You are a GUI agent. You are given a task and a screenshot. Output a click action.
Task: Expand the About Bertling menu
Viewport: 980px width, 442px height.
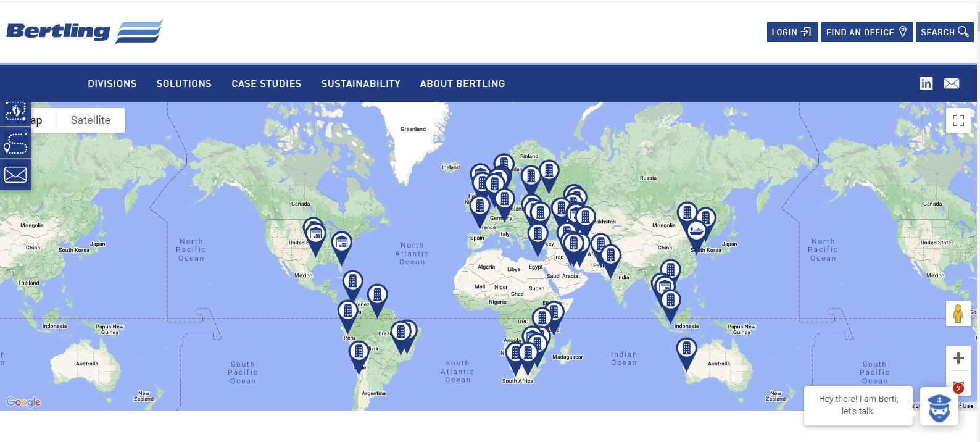(462, 84)
